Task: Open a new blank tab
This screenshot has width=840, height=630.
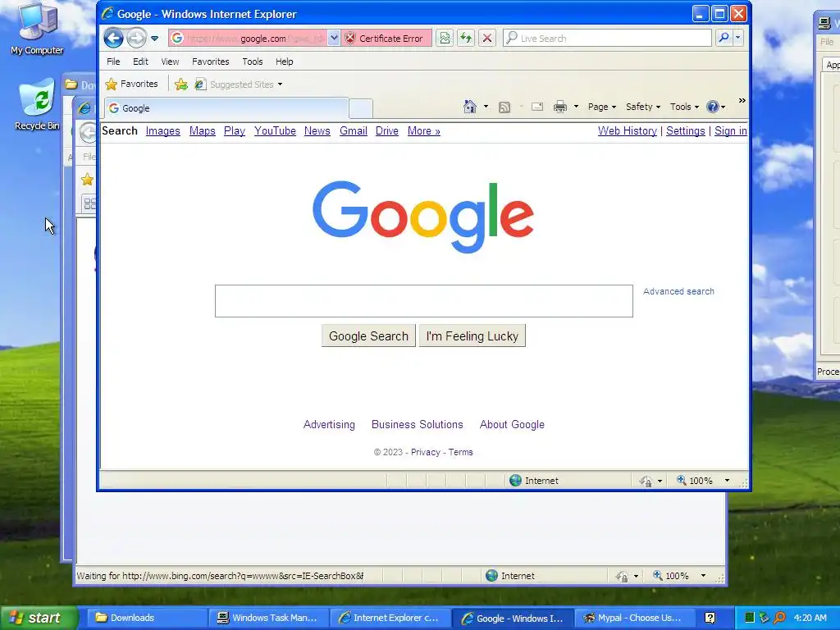Action: pos(361,109)
